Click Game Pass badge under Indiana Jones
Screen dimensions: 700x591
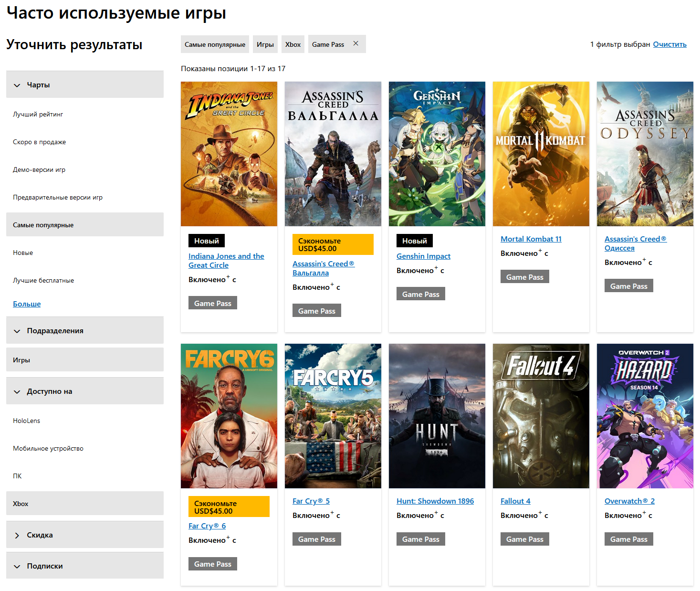[x=213, y=303]
